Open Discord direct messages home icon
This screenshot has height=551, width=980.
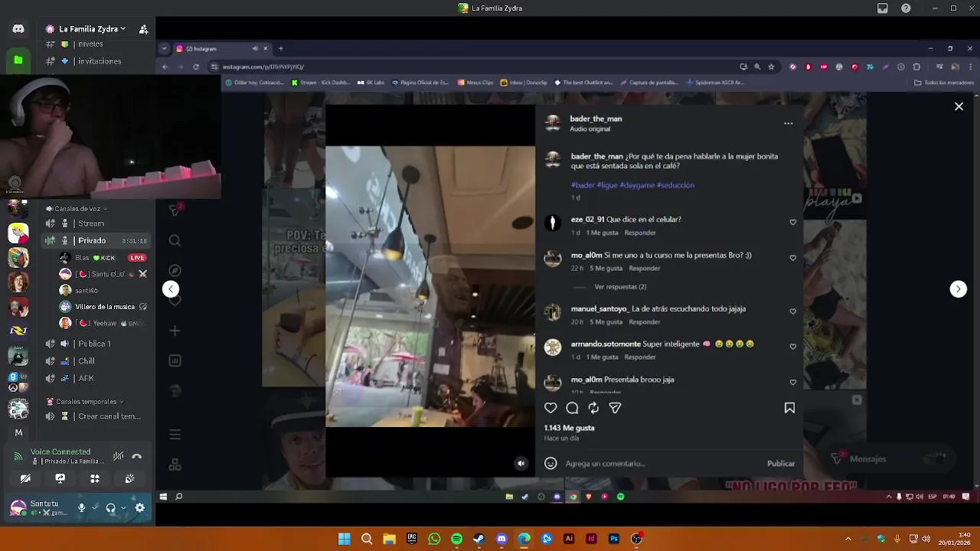[18, 29]
